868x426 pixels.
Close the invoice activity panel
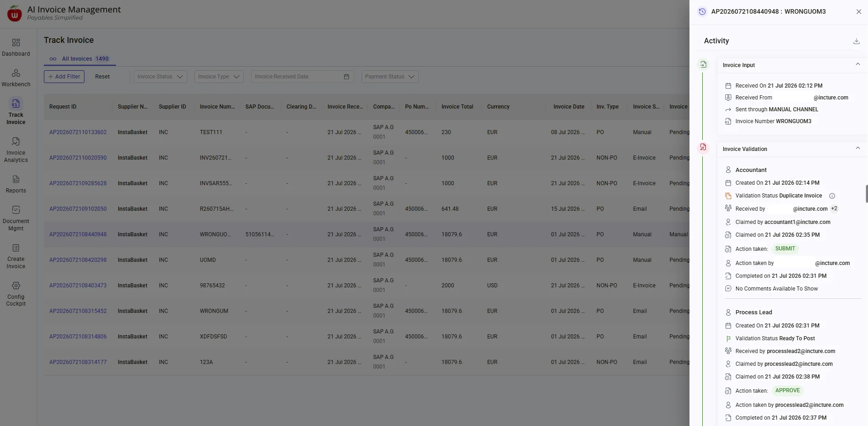pos(859,12)
